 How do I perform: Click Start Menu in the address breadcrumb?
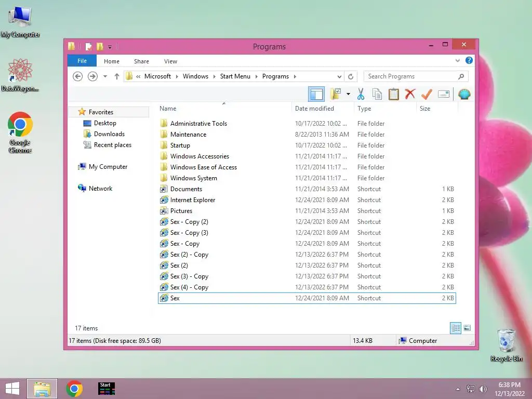click(235, 76)
